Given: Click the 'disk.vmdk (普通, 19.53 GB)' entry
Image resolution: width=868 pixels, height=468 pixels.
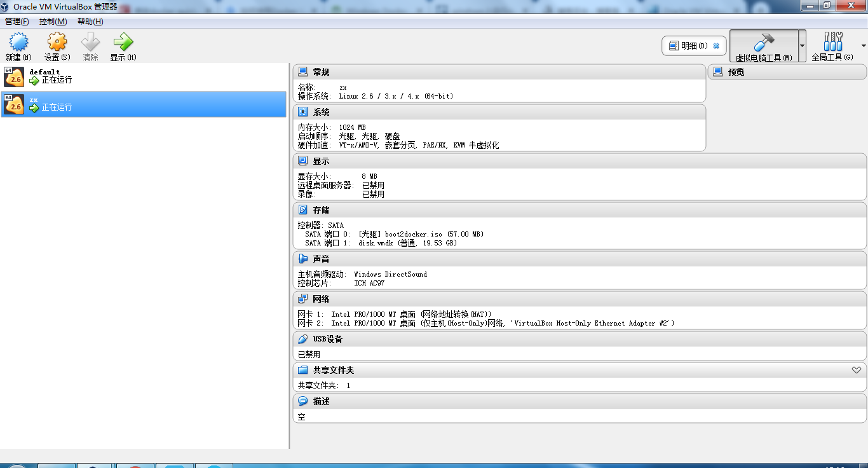Looking at the screenshot, I should pyautogui.click(x=408, y=243).
